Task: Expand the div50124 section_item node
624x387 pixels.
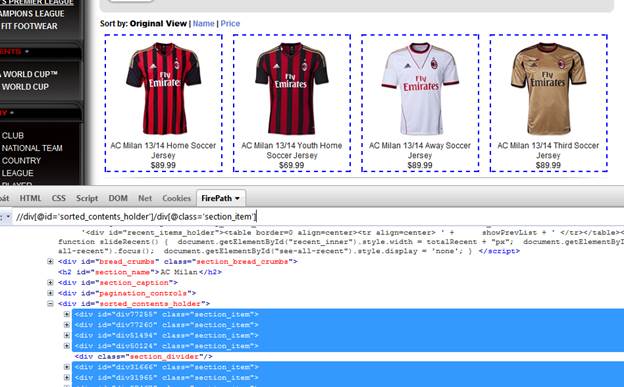Action: 67,346
